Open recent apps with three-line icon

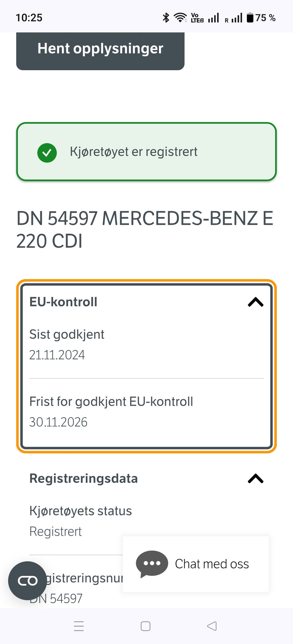(x=79, y=626)
